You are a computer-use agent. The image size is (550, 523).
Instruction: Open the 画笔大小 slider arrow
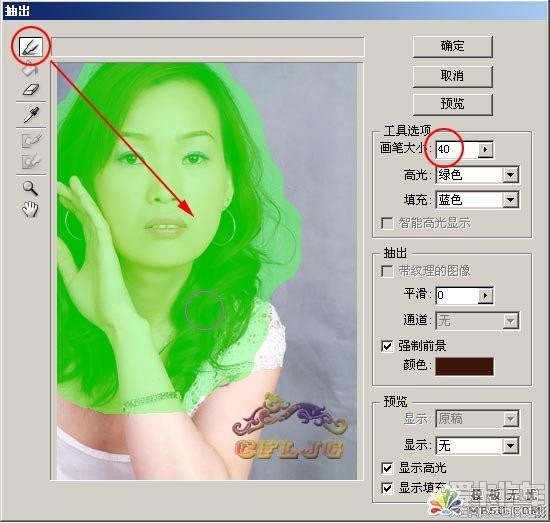(x=485, y=149)
